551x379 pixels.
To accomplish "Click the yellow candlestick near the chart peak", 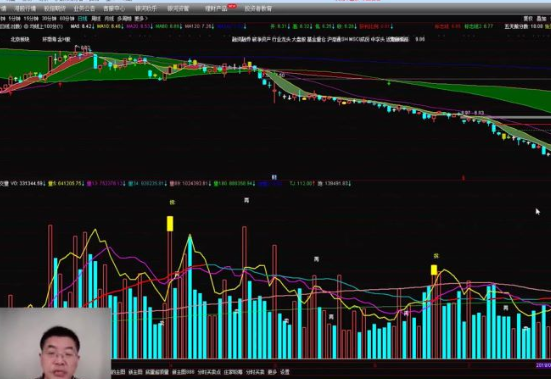I will point(250,64).
